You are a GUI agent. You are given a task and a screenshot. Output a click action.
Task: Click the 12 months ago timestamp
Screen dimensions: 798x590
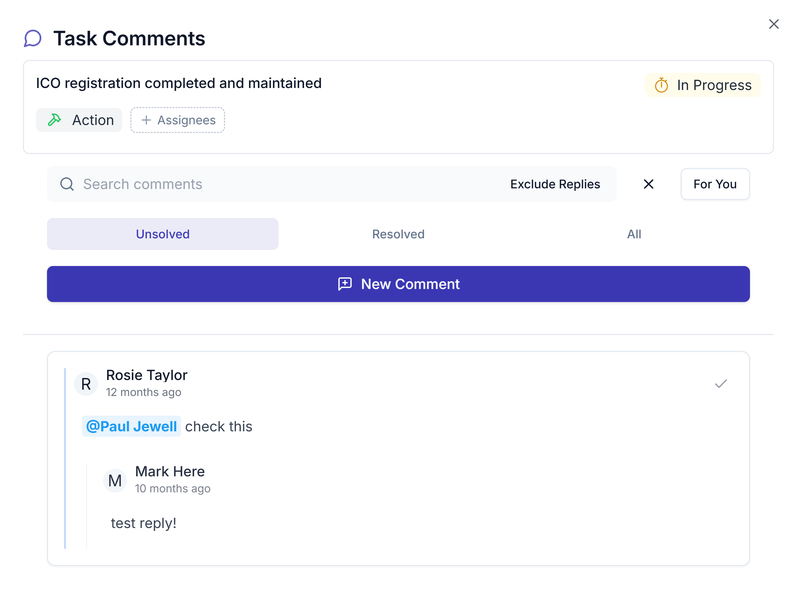tap(144, 392)
